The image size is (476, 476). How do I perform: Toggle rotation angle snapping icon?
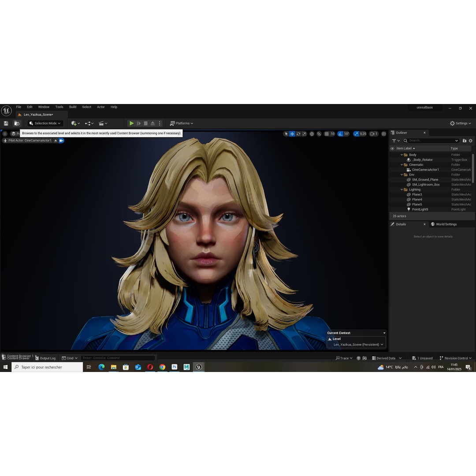(340, 134)
